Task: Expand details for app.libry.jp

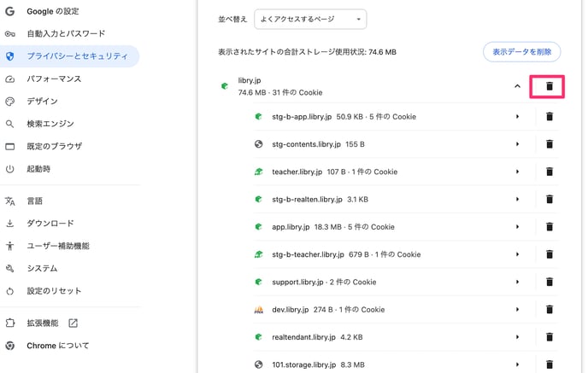Action: (x=518, y=226)
